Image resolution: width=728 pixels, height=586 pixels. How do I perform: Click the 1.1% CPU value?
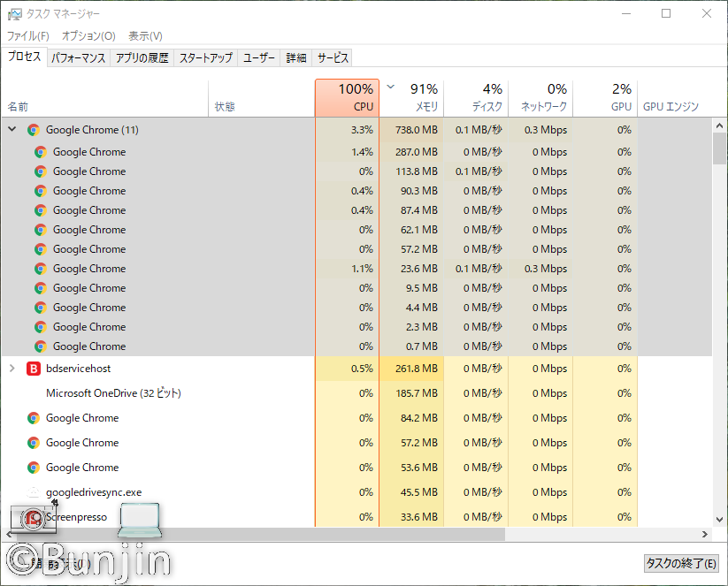tap(362, 269)
